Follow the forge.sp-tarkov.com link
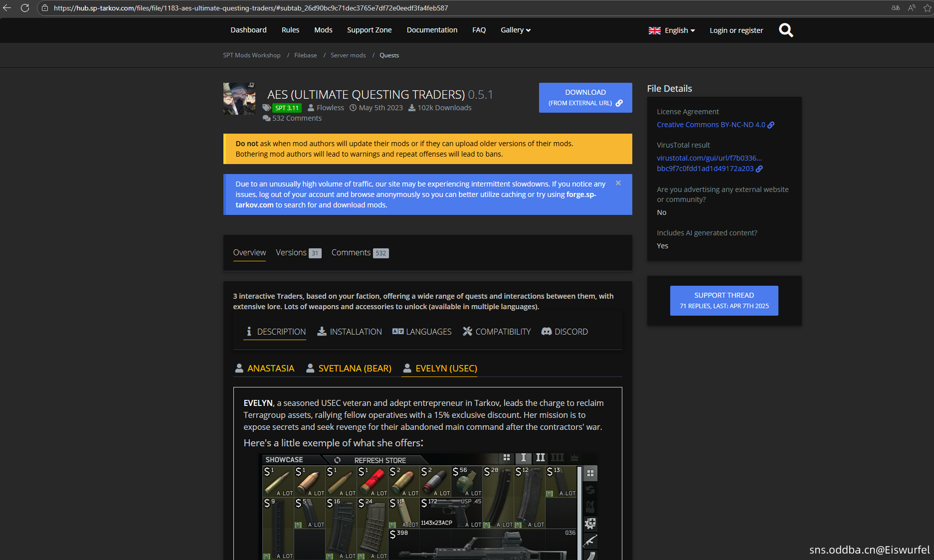This screenshot has width=934, height=560. click(x=416, y=199)
